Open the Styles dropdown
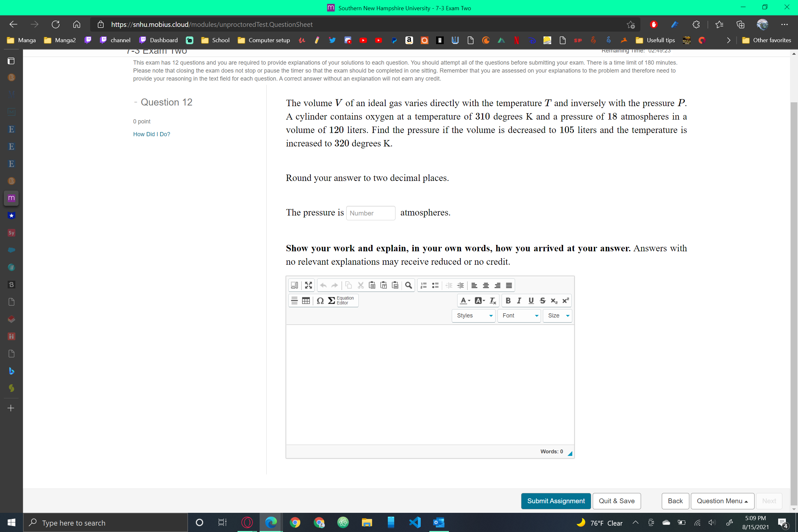798x532 pixels. tap(473, 316)
